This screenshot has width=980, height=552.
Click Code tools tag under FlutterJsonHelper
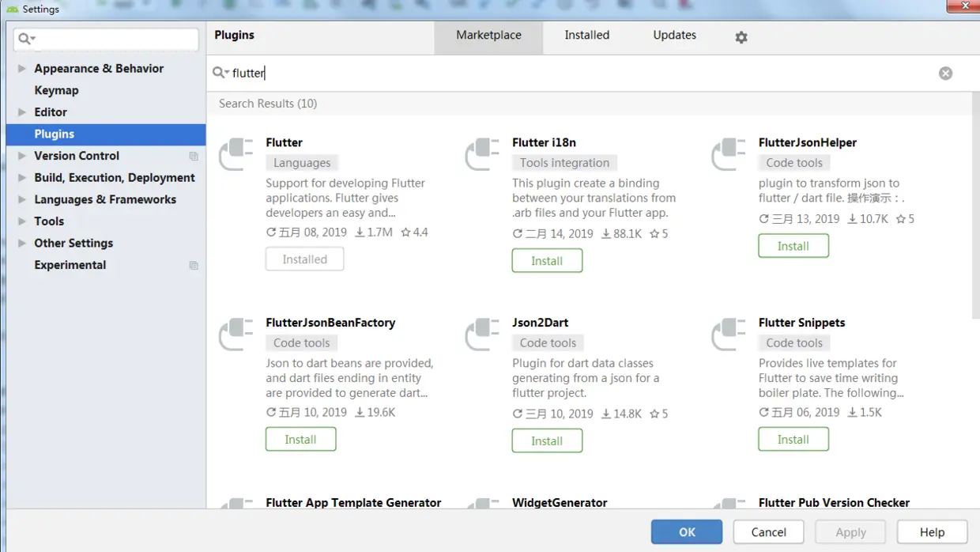point(794,163)
